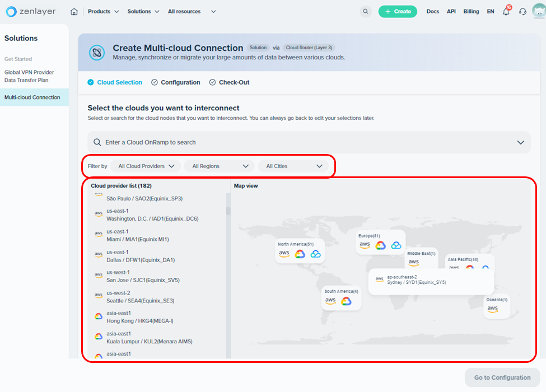Screen dimensions: 546x392
Task: Open Global VPN Provider Data Transfer Plan
Action: [29, 76]
